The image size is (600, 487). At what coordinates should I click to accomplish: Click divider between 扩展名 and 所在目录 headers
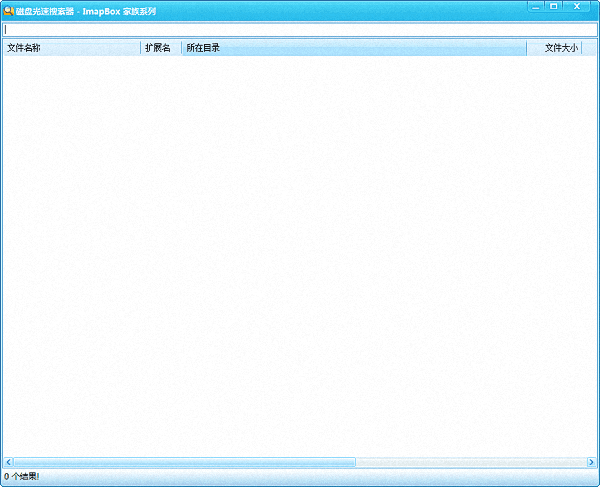(181, 47)
